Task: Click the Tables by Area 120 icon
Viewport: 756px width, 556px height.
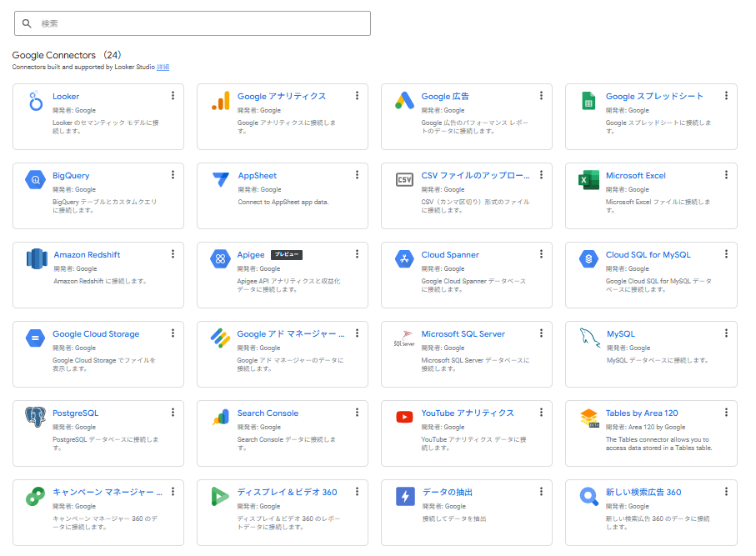Action: (x=589, y=418)
